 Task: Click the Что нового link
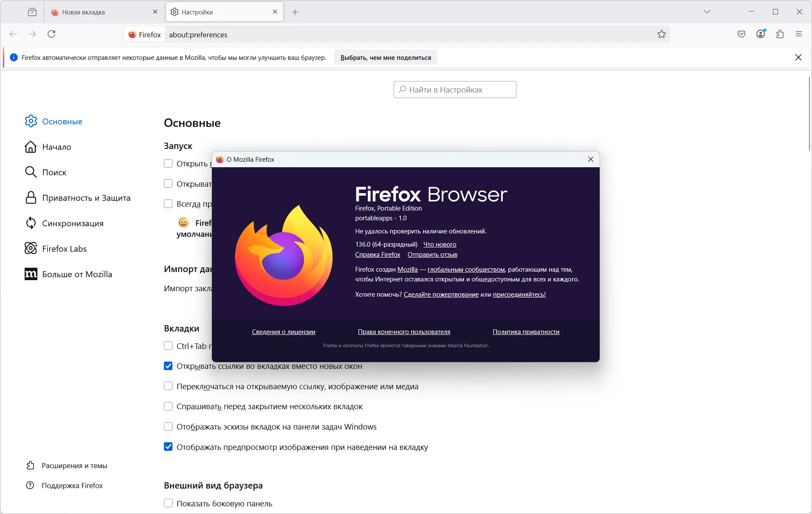(440, 244)
